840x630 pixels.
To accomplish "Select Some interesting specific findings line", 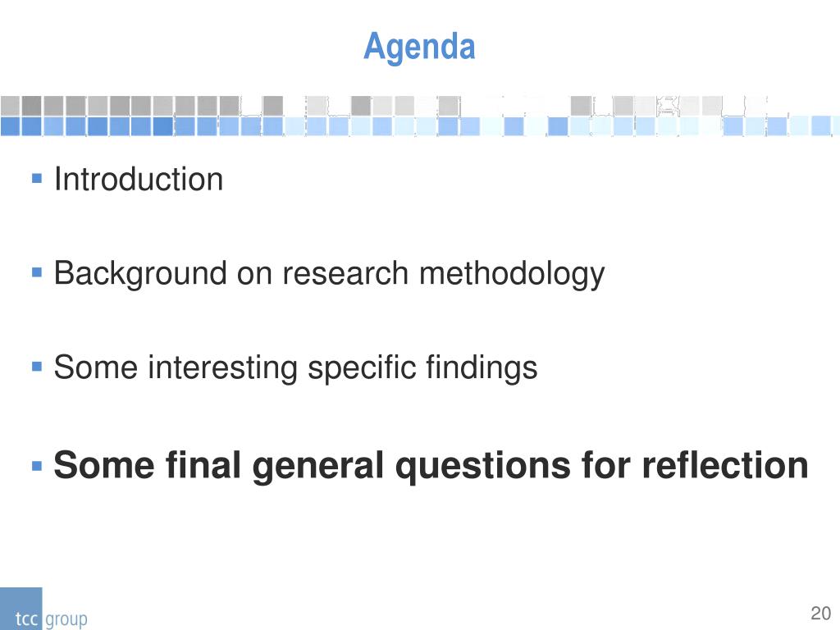I will tap(295, 368).
